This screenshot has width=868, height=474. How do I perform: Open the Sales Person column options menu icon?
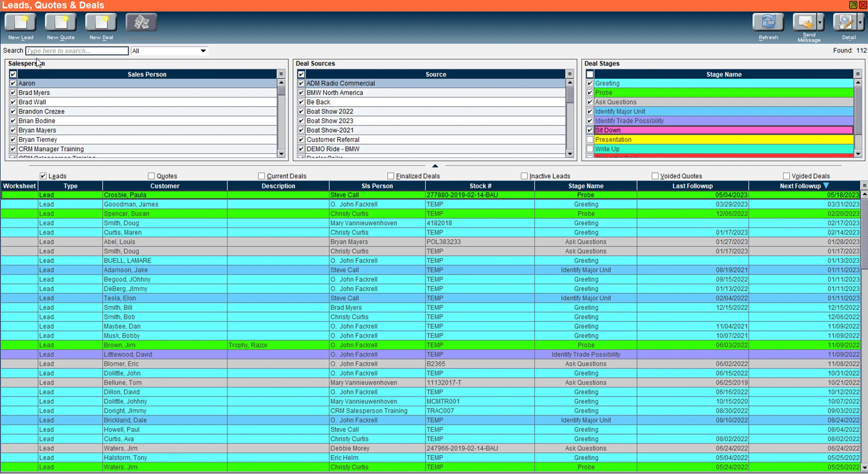281,74
